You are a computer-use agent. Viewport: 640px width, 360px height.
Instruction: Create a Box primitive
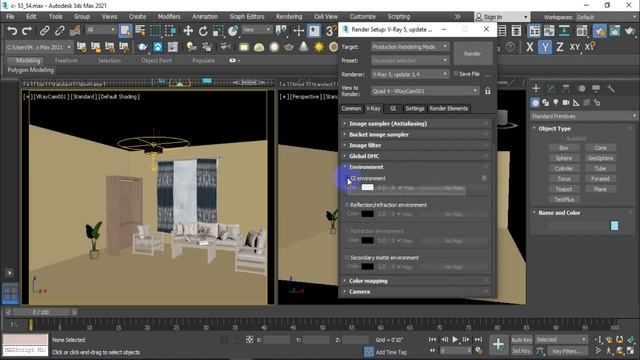(564, 148)
